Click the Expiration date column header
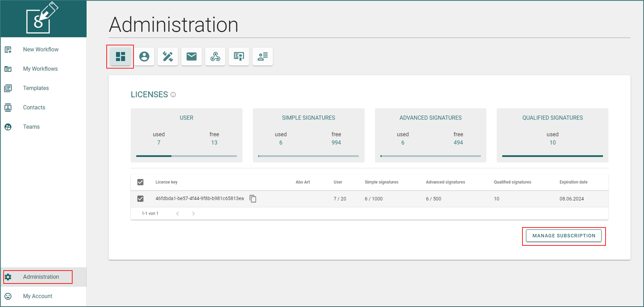644x307 pixels. click(573, 182)
